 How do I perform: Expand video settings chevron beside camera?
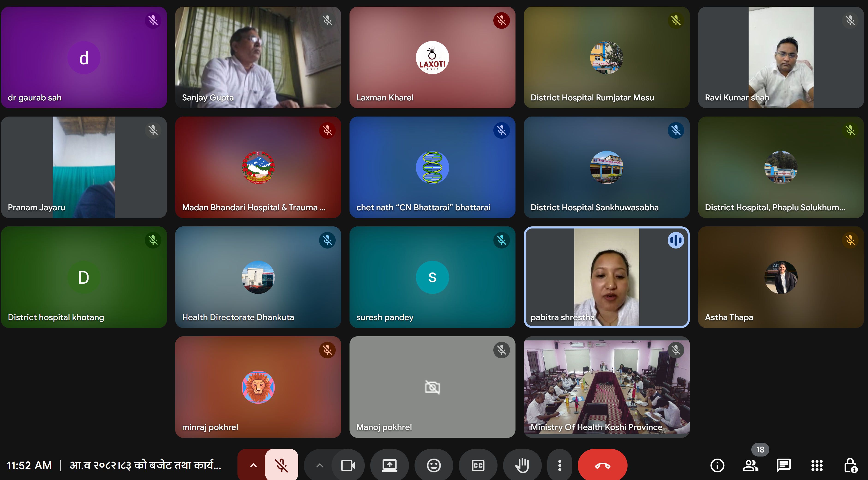coord(320,465)
